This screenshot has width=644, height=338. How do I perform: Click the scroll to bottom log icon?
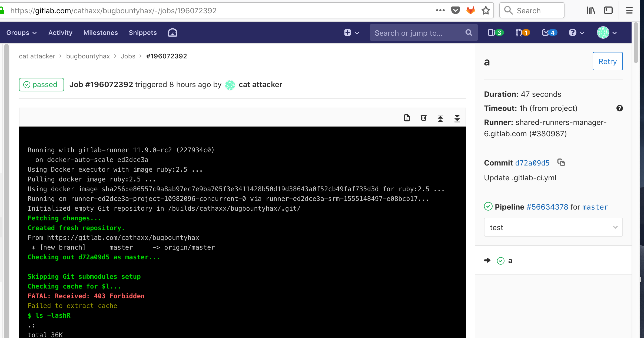(x=457, y=118)
